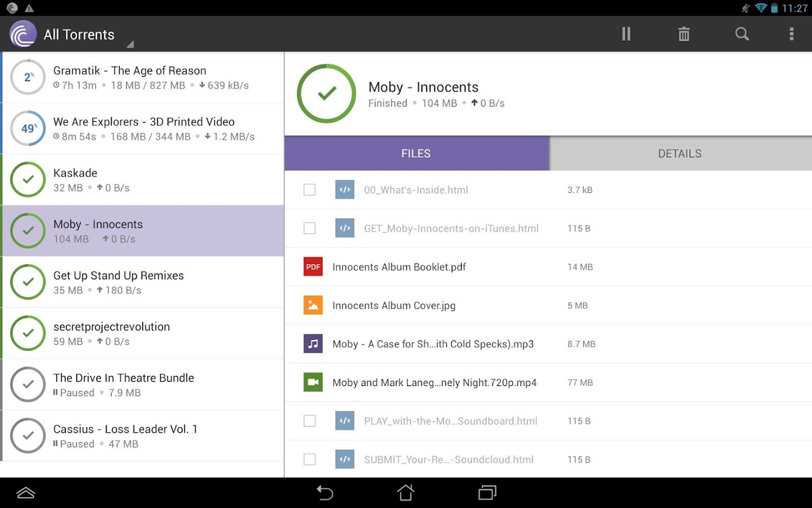
Task: Click the HTML icon of 00_What's-Inside.html
Action: 345,190
